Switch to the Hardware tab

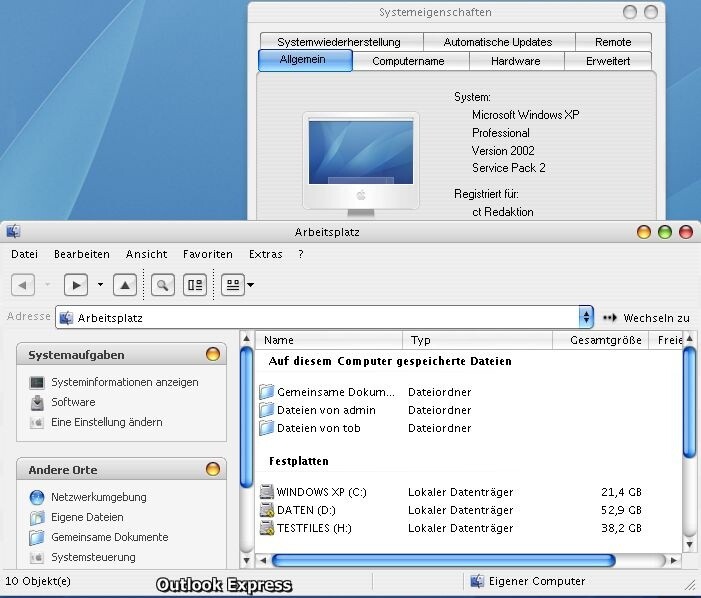tap(517, 61)
